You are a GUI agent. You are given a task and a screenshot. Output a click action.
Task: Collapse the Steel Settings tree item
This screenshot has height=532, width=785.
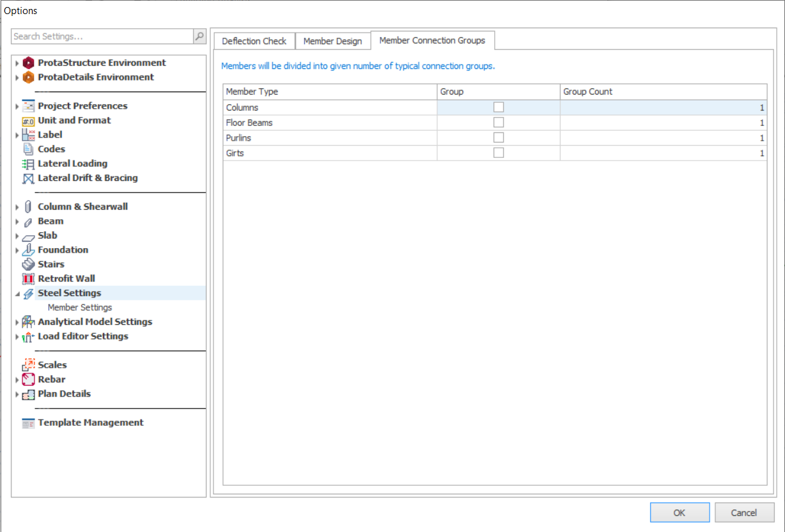point(16,293)
